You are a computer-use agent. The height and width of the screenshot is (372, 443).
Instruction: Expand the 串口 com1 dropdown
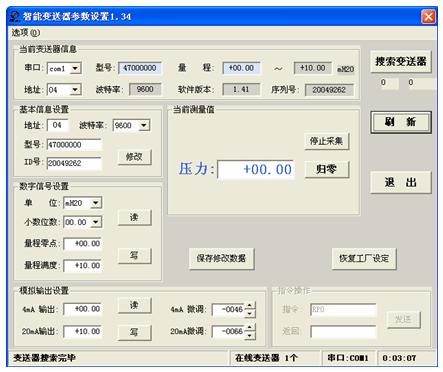(75, 68)
